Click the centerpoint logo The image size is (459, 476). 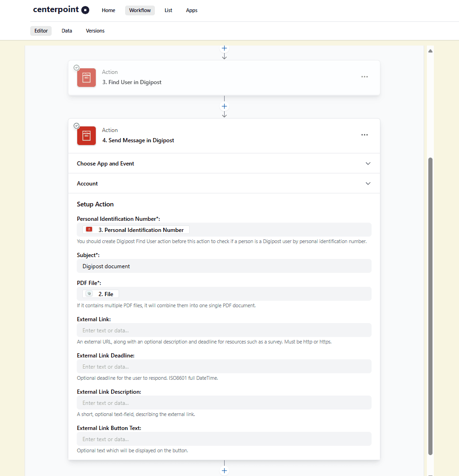coord(61,10)
